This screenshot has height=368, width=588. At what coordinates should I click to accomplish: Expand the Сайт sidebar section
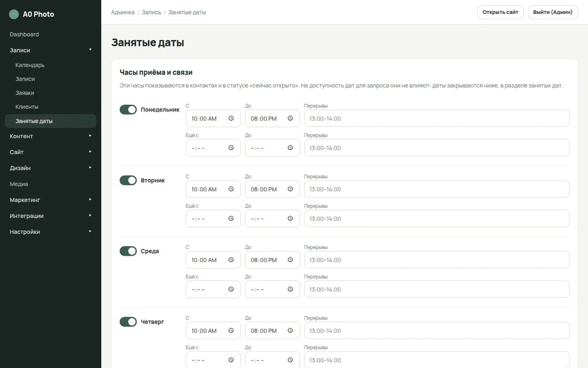tap(50, 152)
